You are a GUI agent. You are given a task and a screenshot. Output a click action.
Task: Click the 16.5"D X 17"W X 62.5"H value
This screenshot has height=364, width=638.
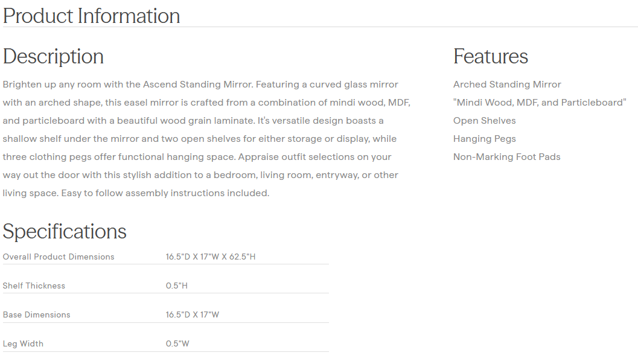click(211, 257)
